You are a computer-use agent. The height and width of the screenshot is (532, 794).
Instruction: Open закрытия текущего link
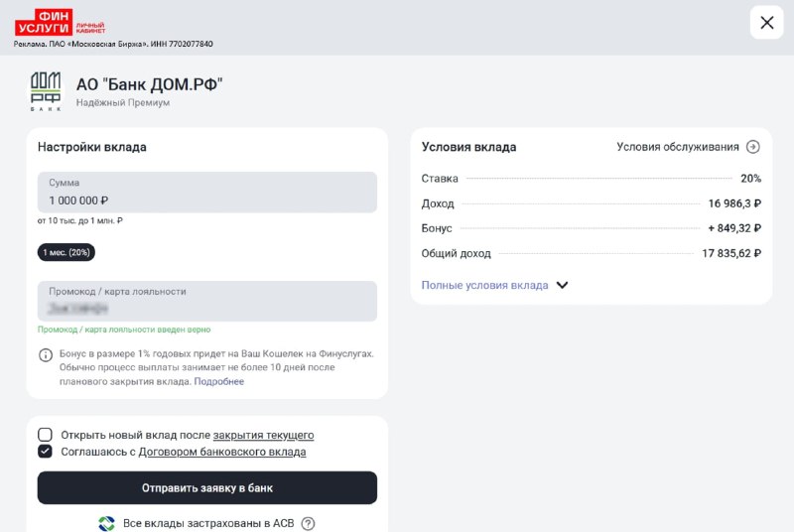263,435
